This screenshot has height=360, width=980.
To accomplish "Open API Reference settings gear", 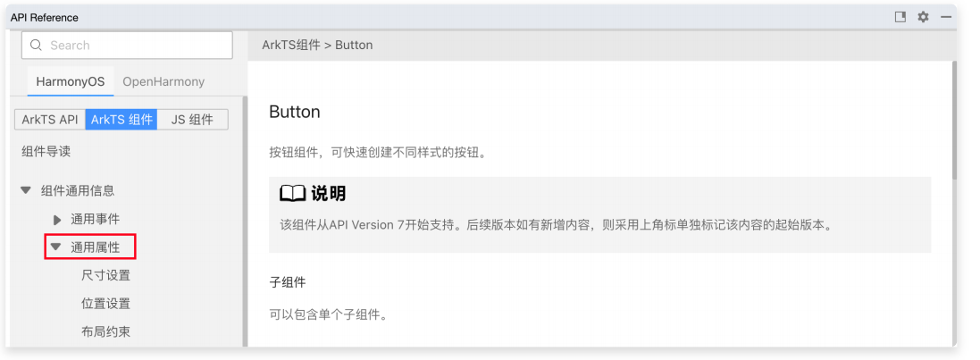I will coord(923,17).
